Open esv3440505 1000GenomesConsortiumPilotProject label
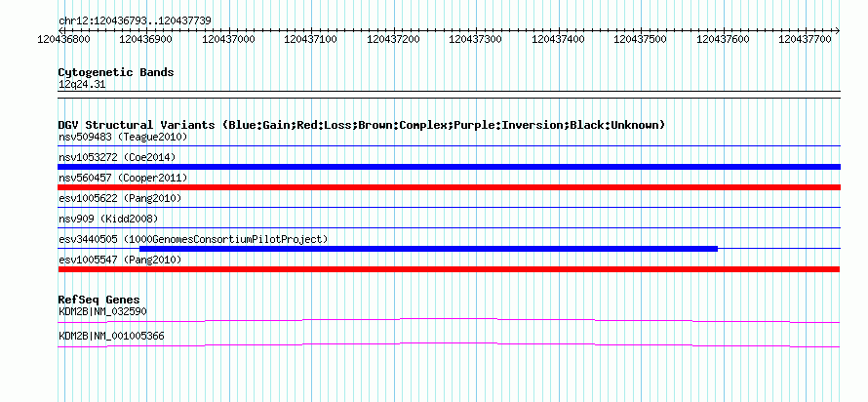 (x=193, y=239)
